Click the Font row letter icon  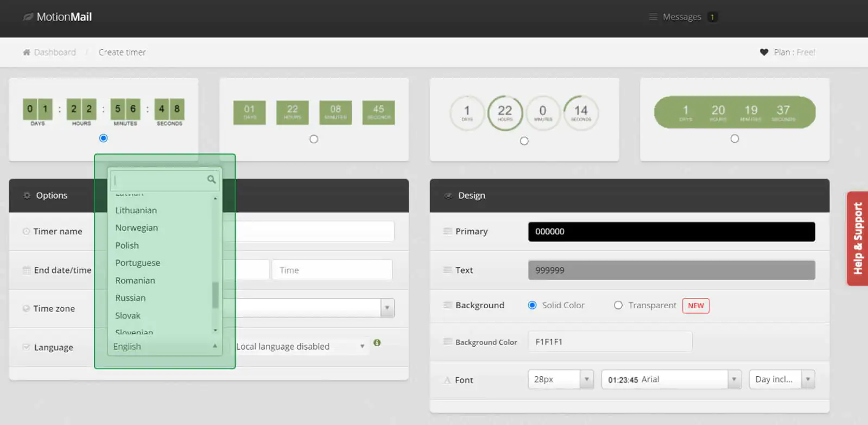coord(448,380)
